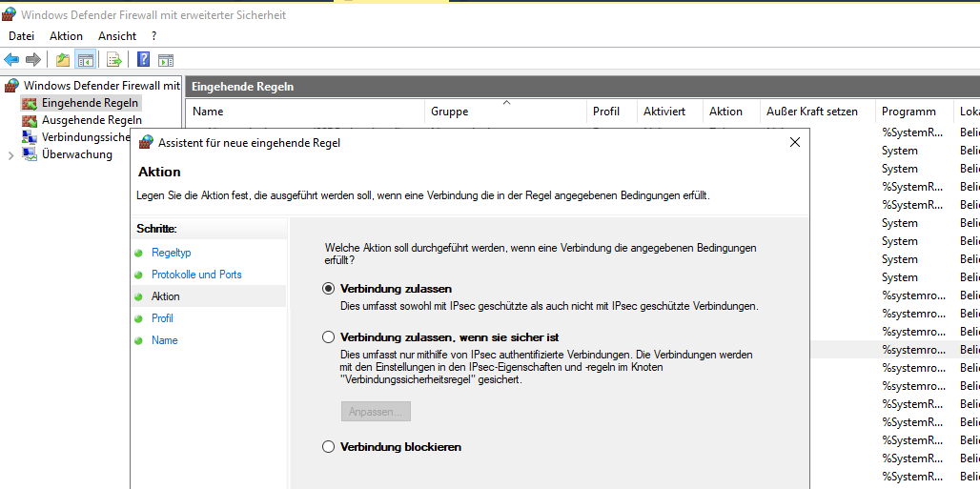Select 'Verbindung zulassen, wenn sie sicher ist'
The image size is (980, 489).
(328, 337)
